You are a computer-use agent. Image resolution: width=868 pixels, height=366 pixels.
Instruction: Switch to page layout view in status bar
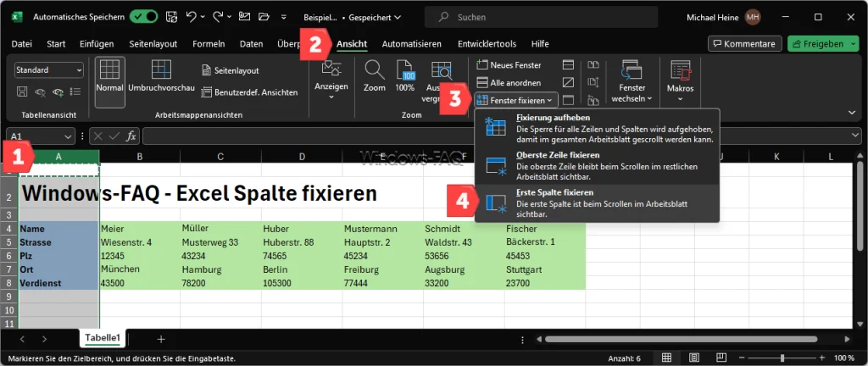tap(693, 358)
